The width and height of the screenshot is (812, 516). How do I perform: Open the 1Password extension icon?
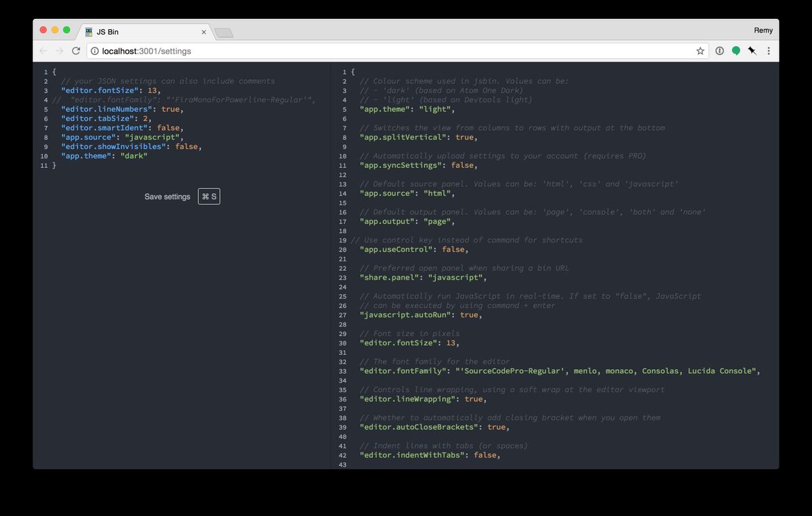[719, 51]
